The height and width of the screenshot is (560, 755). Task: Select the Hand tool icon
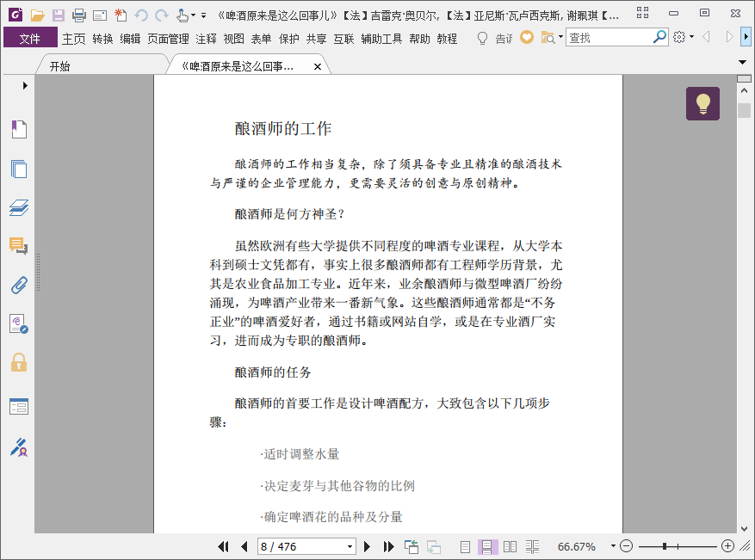point(182,15)
